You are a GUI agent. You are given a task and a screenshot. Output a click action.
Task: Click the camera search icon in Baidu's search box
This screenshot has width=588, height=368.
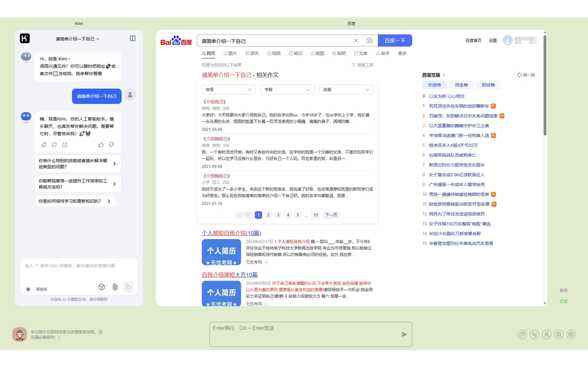pyautogui.click(x=369, y=40)
